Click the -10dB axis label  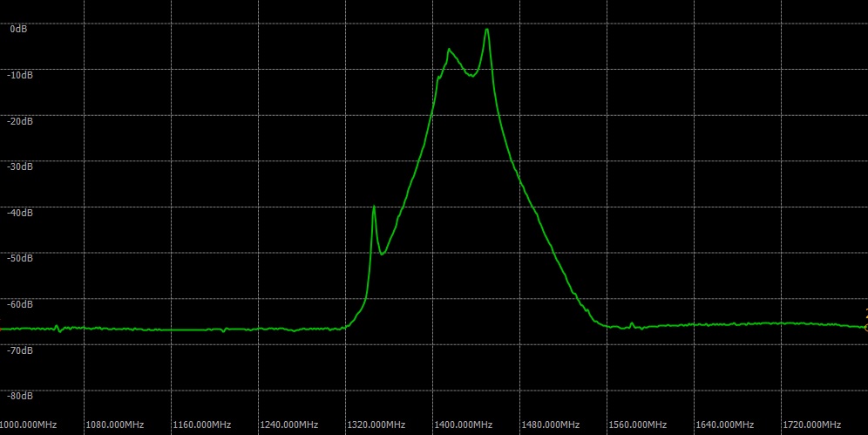pyautogui.click(x=20, y=75)
